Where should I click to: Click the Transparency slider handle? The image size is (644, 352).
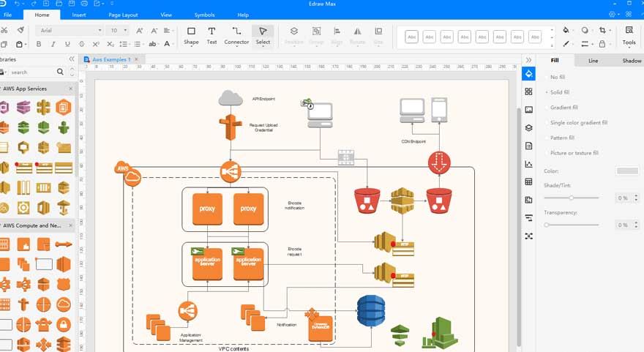pyautogui.click(x=547, y=225)
